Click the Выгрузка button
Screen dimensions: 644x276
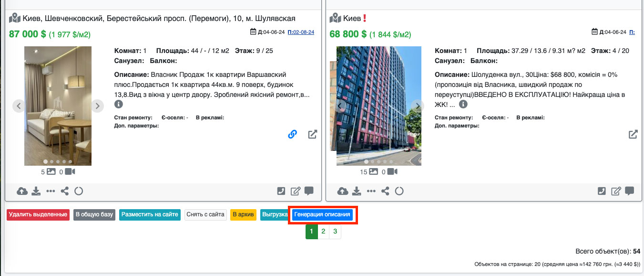[x=274, y=215]
